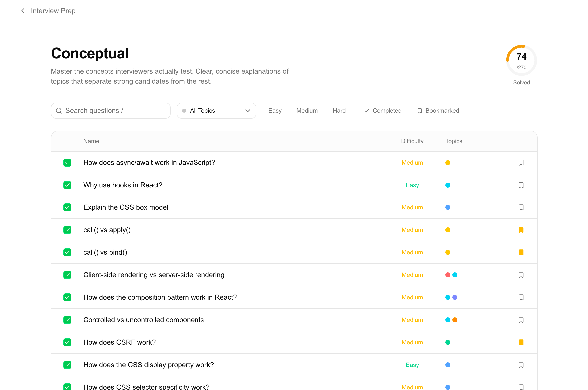Open the call() vs apply() question

107,230
